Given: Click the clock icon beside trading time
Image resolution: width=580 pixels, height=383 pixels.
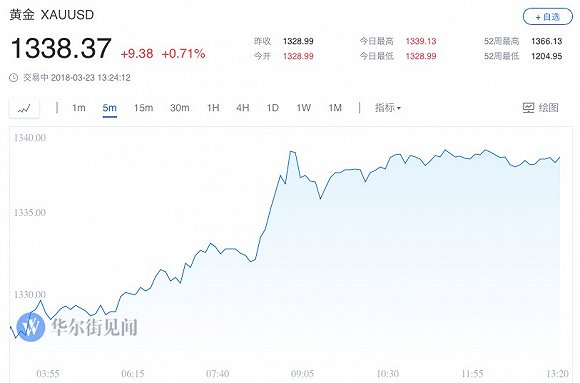Looking at the screenshot, I should click(x=13, y=78).
